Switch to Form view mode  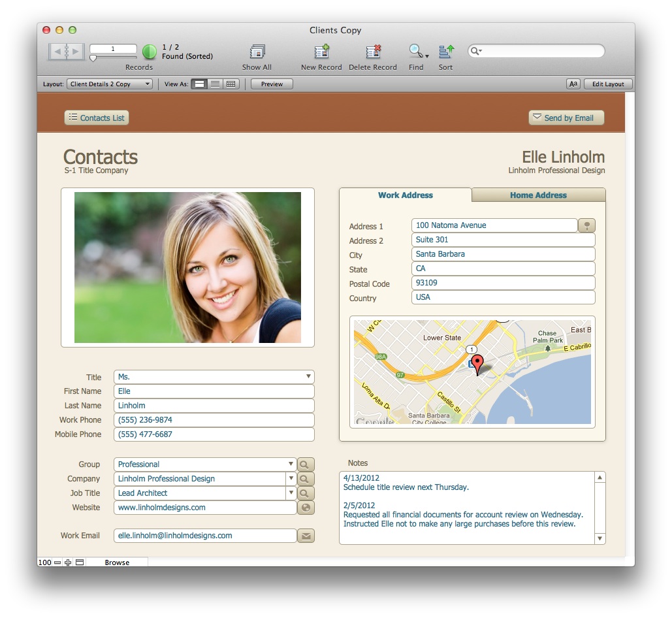(x=199, y=84)
